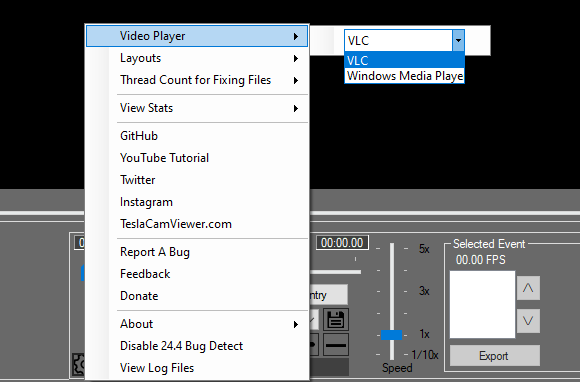The width and height of the screenshot is (580, 382).
Task: Open the About submenu
Action: coord(197,324)
